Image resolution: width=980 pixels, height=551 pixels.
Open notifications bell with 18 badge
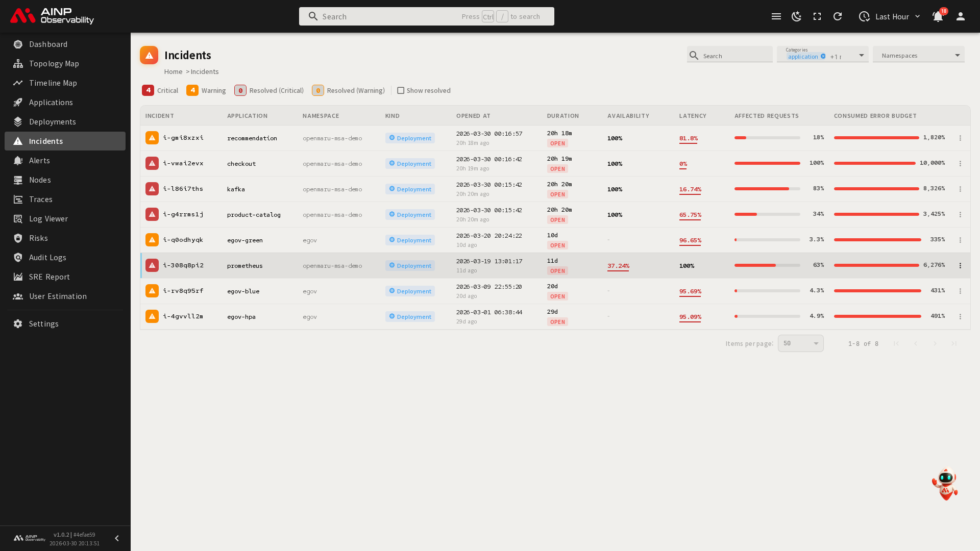point(938,16)
